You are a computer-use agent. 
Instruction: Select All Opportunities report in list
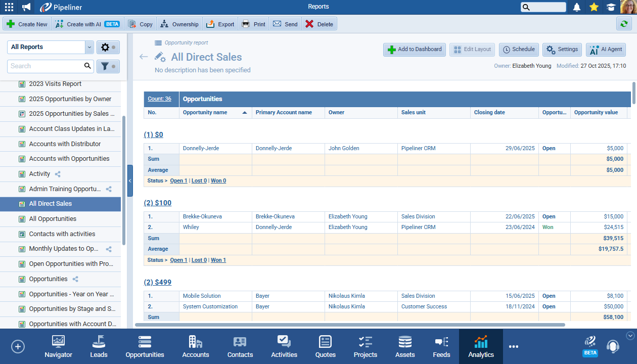click(x=53, y=219)
